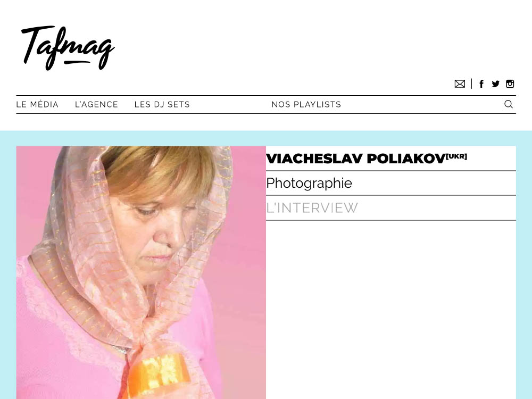Click the email envelope icon

coord(460,84)
